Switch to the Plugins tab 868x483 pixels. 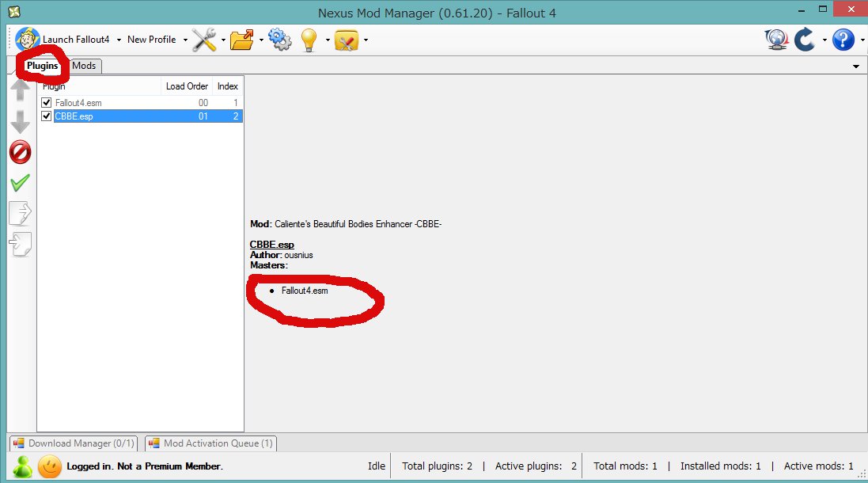pos(42,66)
